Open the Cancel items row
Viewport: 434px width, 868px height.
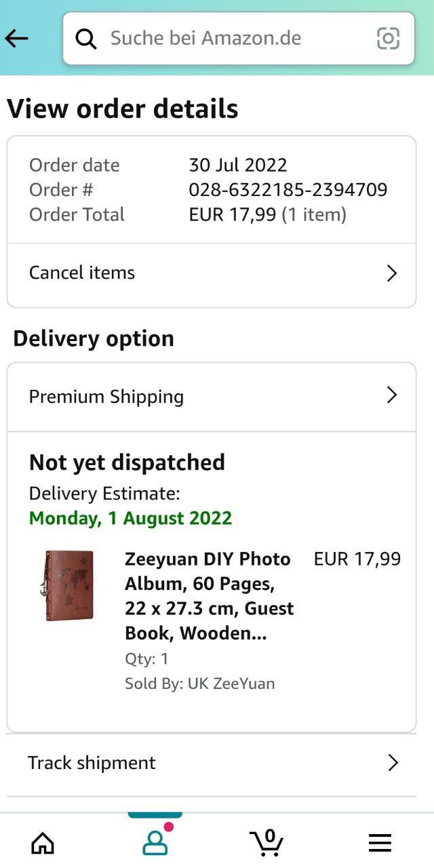pos(212,273)
